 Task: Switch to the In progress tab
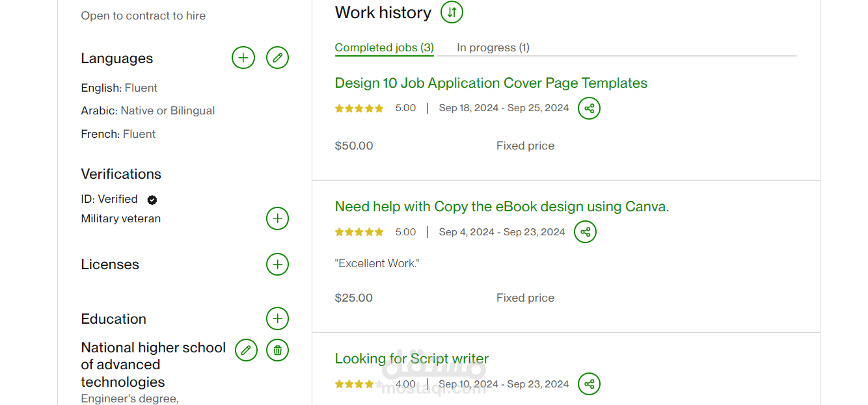[493, 47]
